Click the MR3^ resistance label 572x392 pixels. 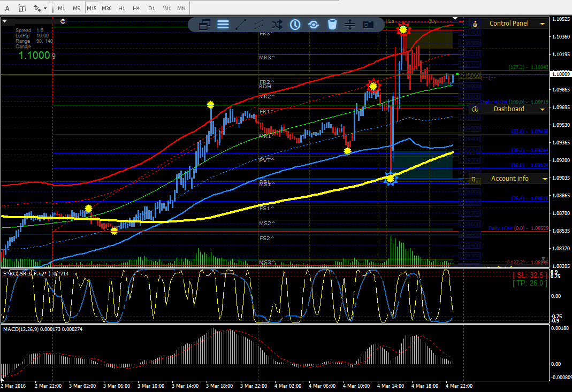coord(267,58)
